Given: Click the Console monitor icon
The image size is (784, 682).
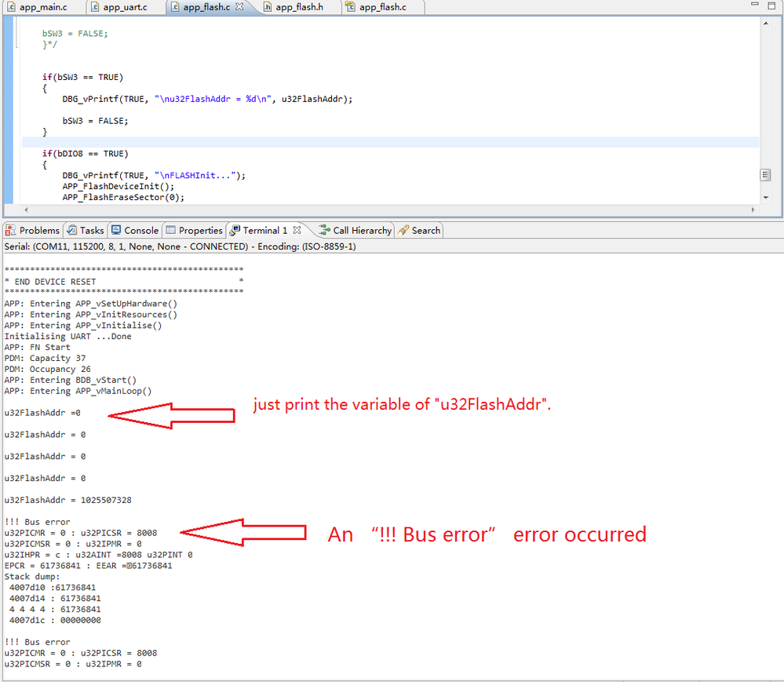Looking at the screenshot, I should tap(116, 230).
